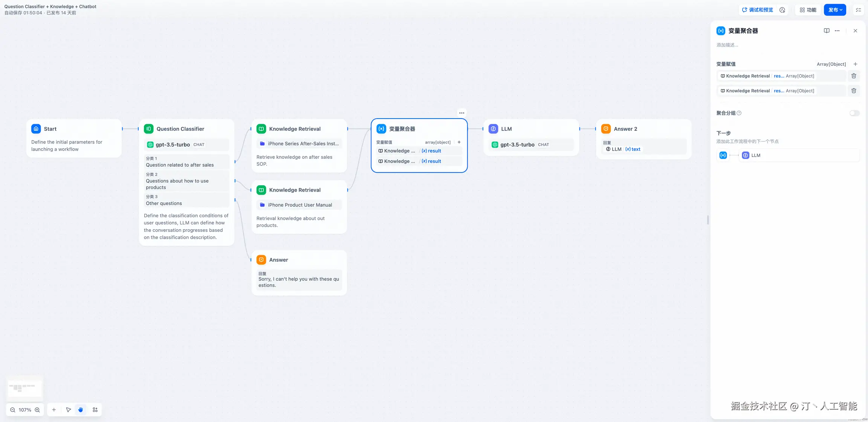Screen dimensions: 868x422
Task: Delete the first Knowledge Retrieval variable
Action: click(x=854, y=76)
